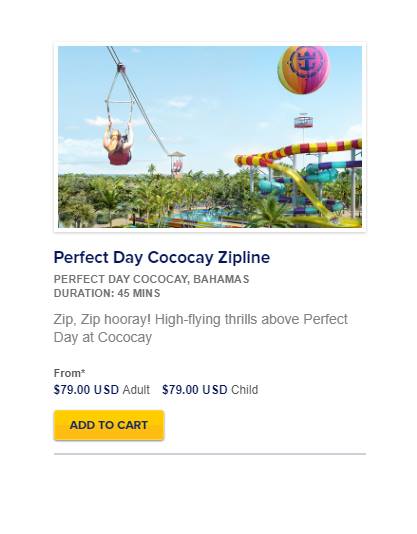Click the blue pool in the photo
Viewport: 417px width, 534px height.
point(201,216)
